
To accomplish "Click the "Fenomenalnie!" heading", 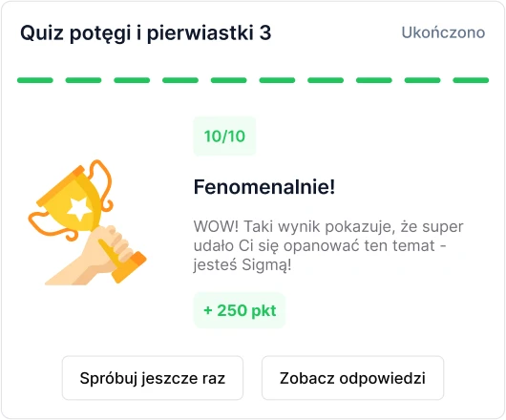I will (x=264, y=187).
